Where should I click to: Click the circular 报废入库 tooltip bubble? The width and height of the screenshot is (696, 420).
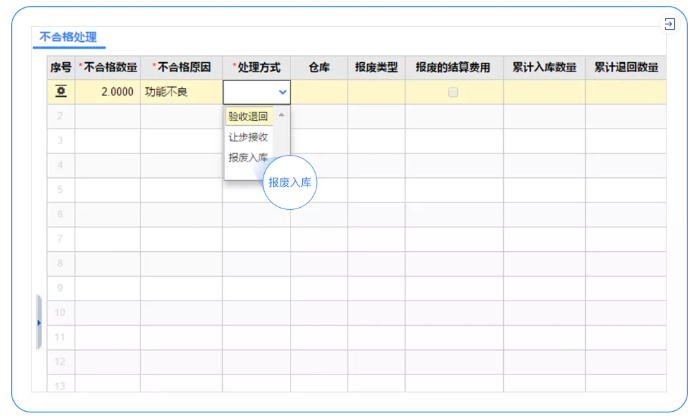click(290, 183)
